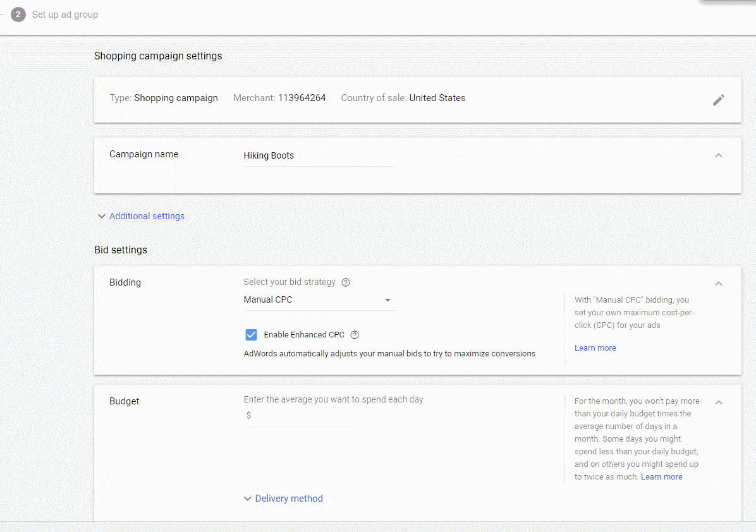Screen dimensions: 756x532
Task: Collapse the Campaign name section using its chevron
Action: tap(718, 155)
